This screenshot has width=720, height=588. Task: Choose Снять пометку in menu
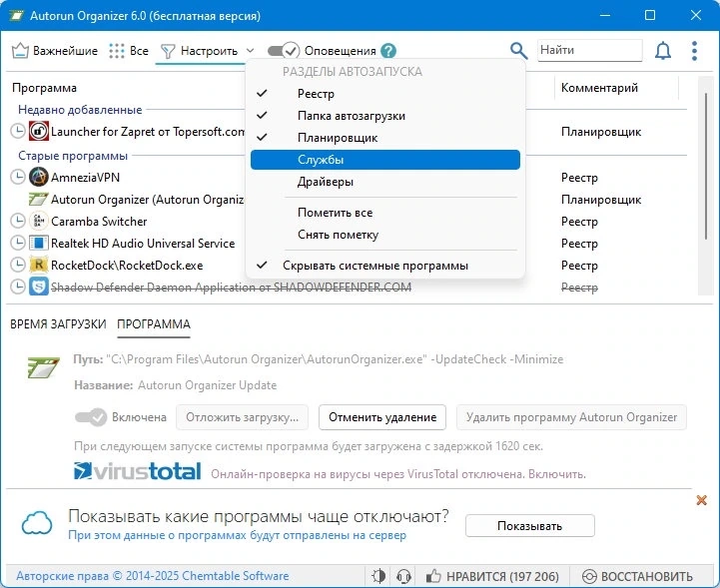point(385,235)
